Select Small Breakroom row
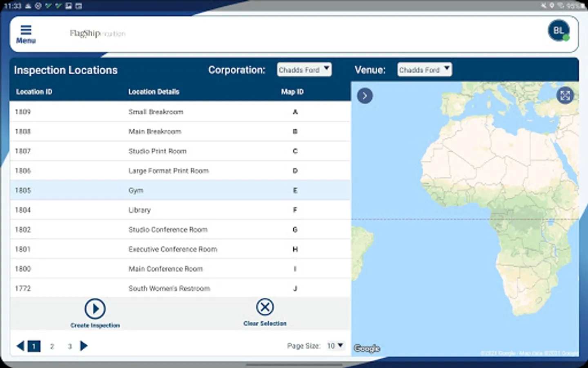 coord(180,112)
